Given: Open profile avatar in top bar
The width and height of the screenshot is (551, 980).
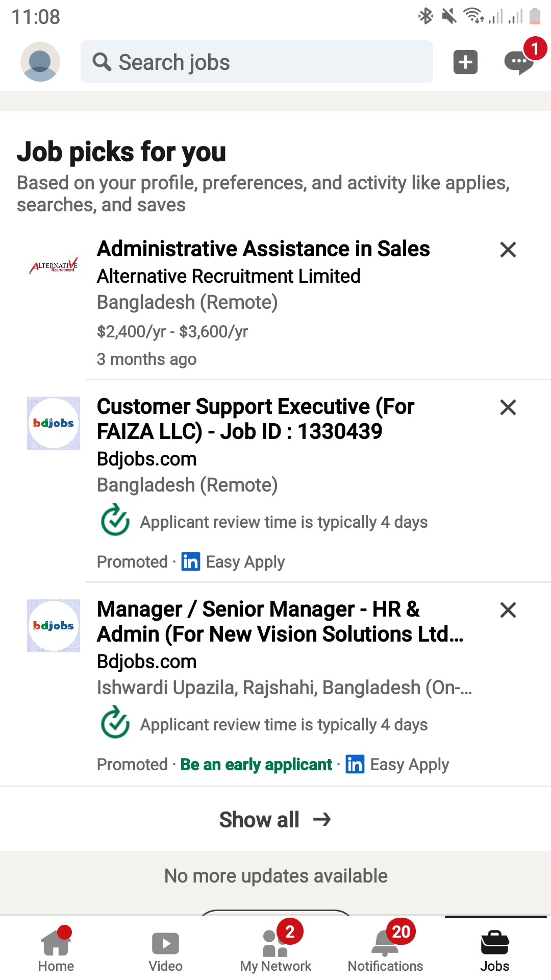Looking at the screenshot, I should click(40, 62).
